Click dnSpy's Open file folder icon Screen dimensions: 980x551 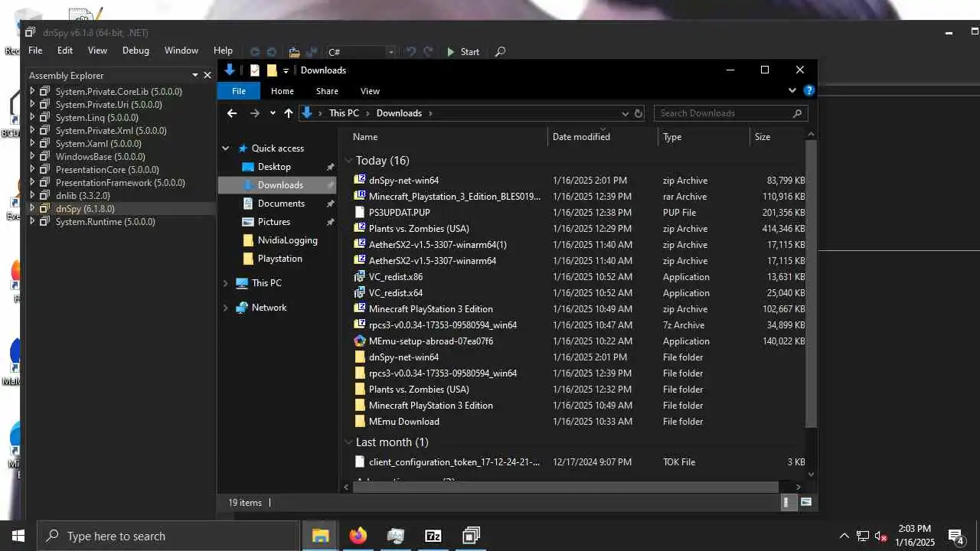(x=294, y=52)
